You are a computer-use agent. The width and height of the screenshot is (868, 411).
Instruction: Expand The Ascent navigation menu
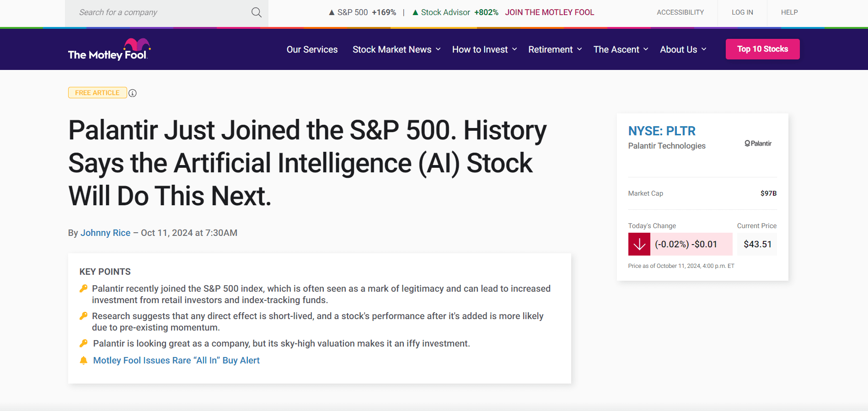621,49
